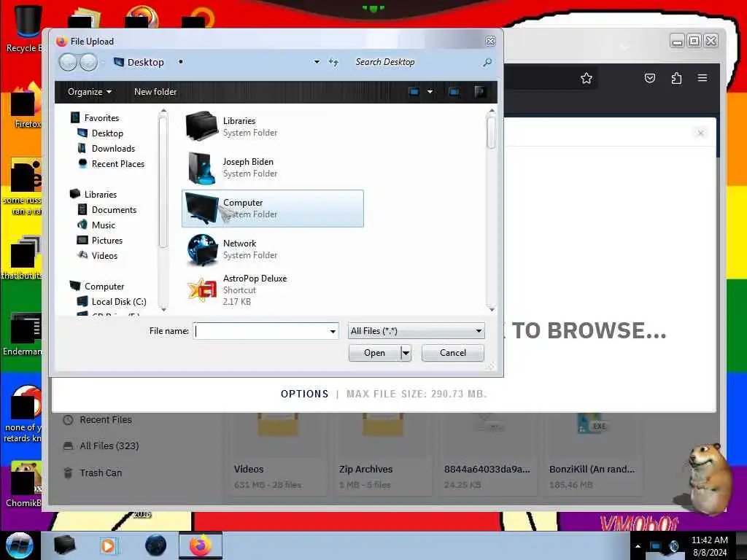
Task: Click the search magnifier icon in Search Desktop
Action: click(487, 62)
